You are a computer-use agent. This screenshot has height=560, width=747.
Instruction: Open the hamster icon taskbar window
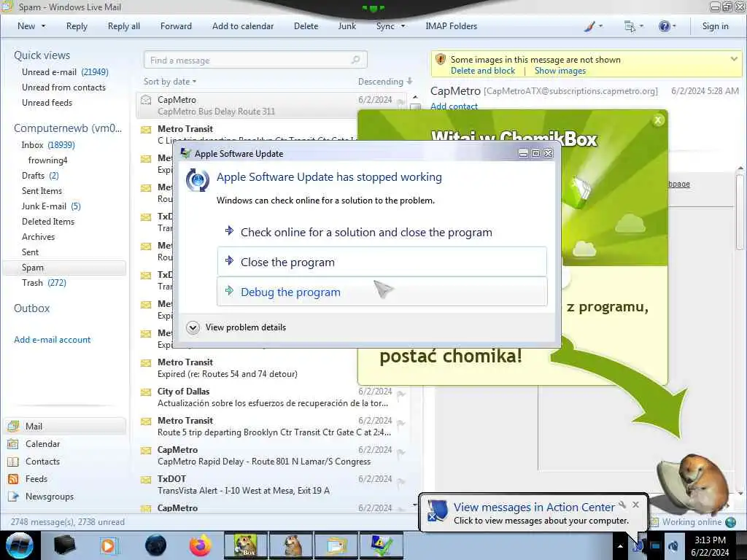tap(292, 545)
